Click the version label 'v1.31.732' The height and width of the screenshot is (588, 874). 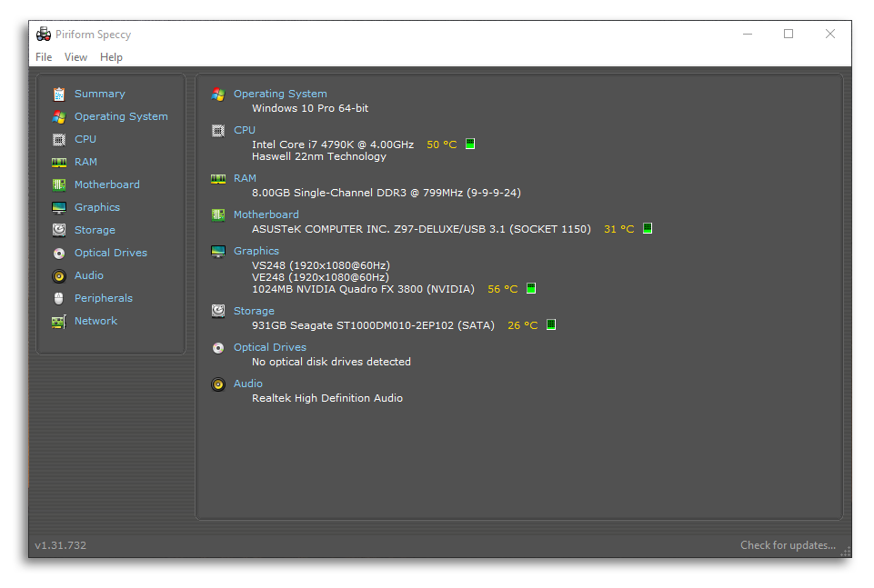coord(61,545)
